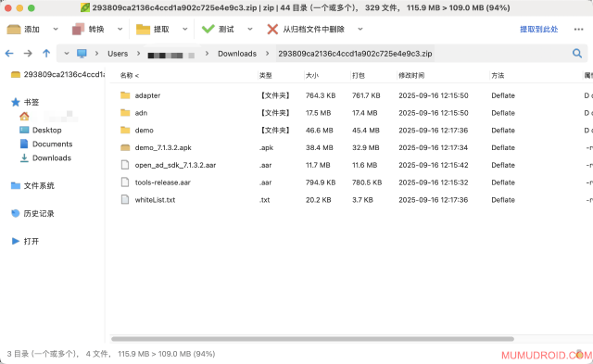Click the adn folder name
The width and height of the screenshot is (593, 364).
click(141, 113)
